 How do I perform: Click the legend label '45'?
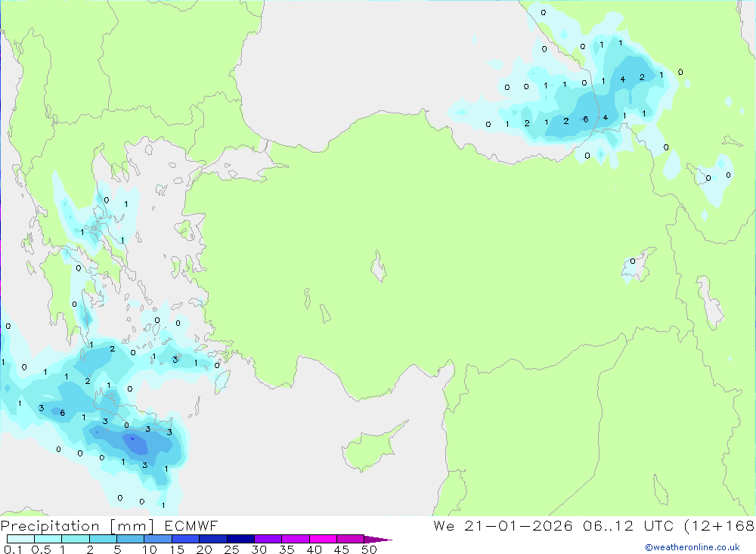pos(342,549)
